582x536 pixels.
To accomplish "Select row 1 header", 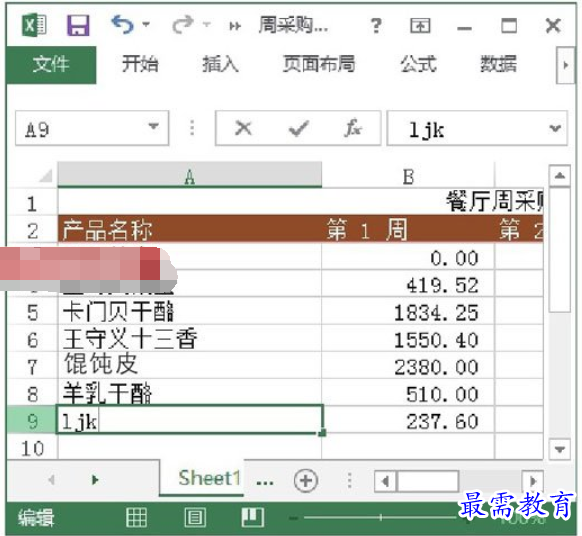I will [32, 203].
